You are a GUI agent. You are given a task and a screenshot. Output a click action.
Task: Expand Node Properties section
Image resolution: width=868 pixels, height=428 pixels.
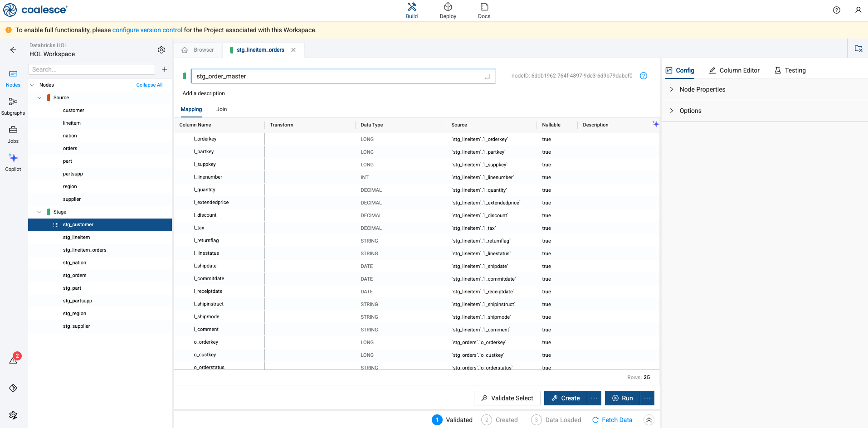pyautogui.click(x=765, y=89)
